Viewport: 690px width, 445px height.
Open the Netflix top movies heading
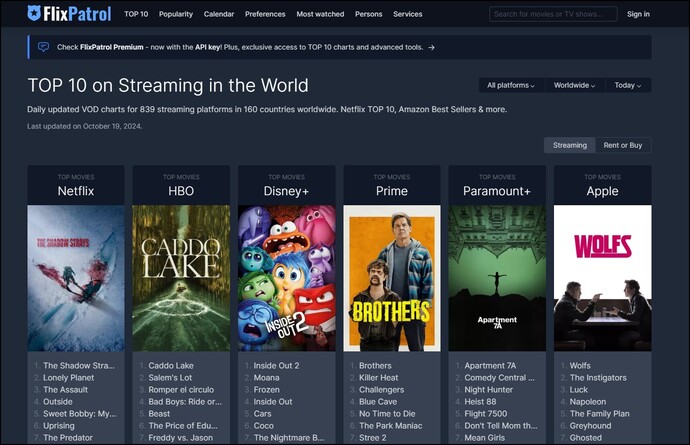(76, 191)
